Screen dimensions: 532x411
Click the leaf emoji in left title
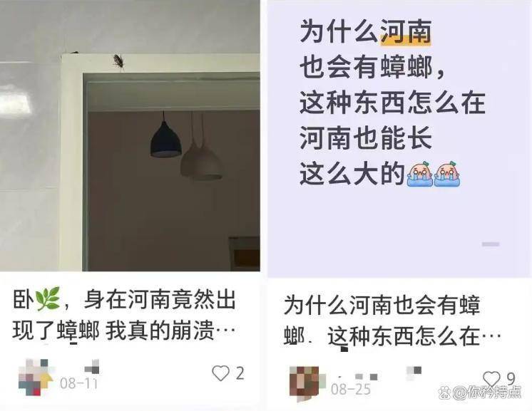point(48,299)
